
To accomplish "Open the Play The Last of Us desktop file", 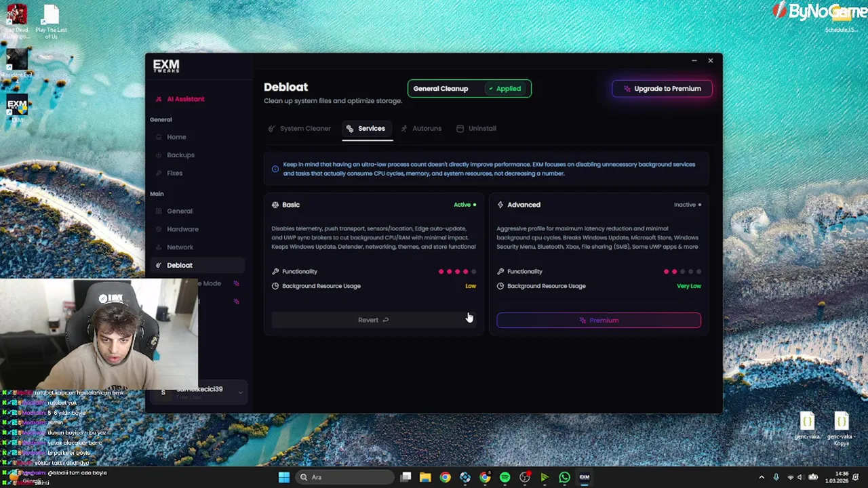I will click(x=51, y=22).
